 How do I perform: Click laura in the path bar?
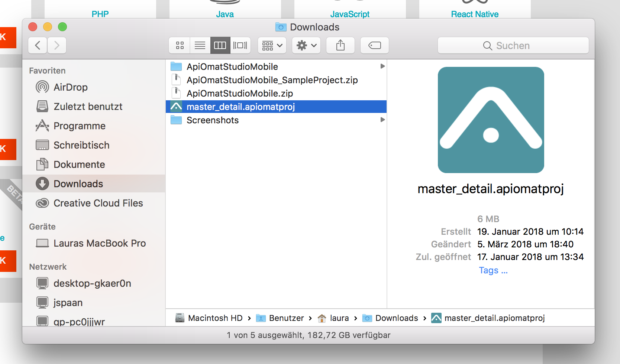pyautogui.click(x=339, y=318)
